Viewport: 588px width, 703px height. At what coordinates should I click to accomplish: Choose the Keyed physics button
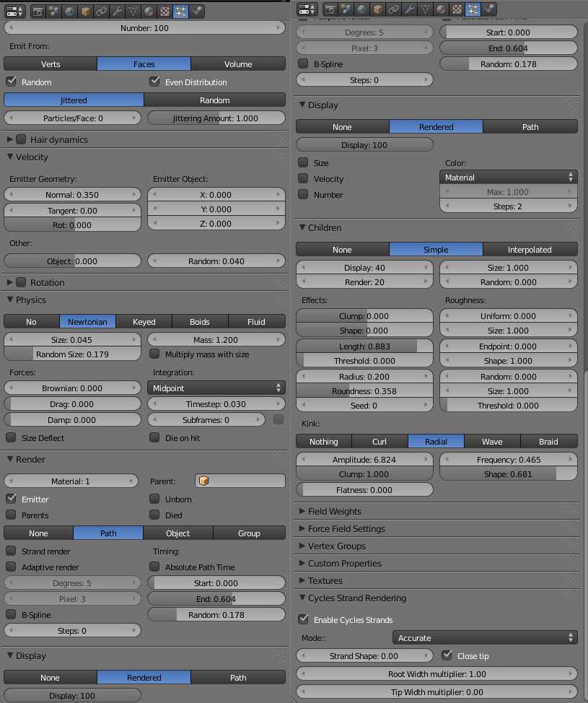coord(144,321)
